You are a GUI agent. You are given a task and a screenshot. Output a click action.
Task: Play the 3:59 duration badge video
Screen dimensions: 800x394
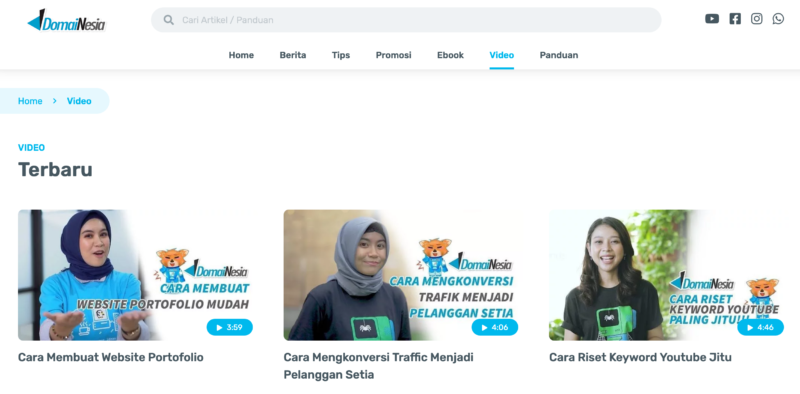(230, 327)
